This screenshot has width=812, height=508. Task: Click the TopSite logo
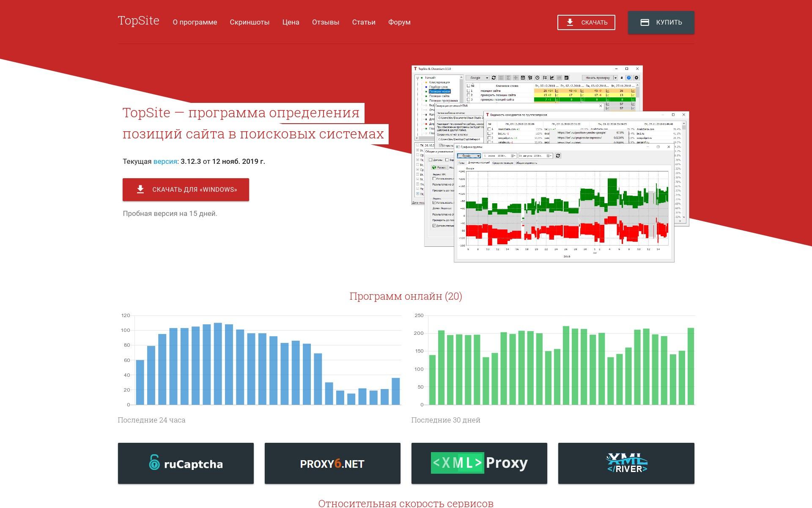138,21
